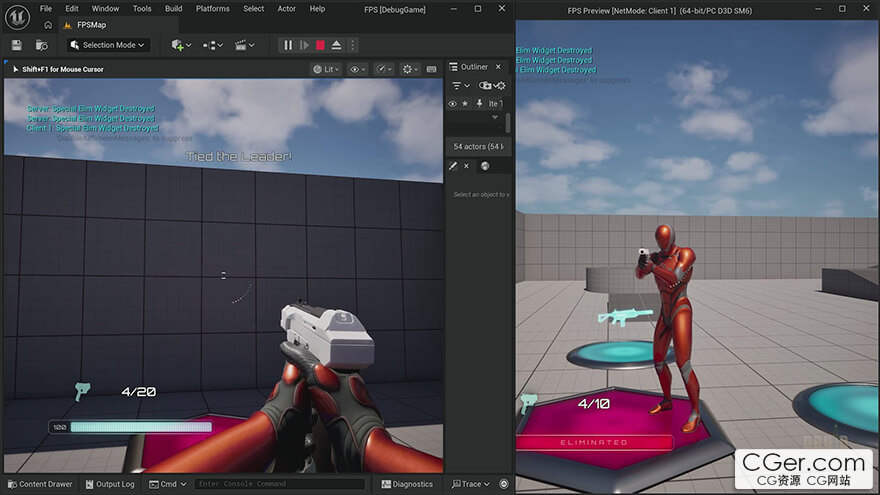Open the content browse icon in toolbar
The width and height of the screenshot is (880, 495).
pyautogui.click(x=42, y=45)
